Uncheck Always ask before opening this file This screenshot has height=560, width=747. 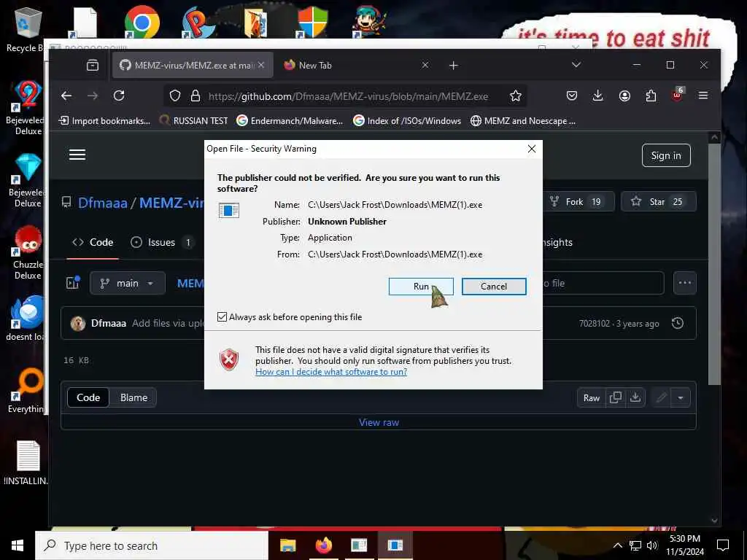[222, 316]
